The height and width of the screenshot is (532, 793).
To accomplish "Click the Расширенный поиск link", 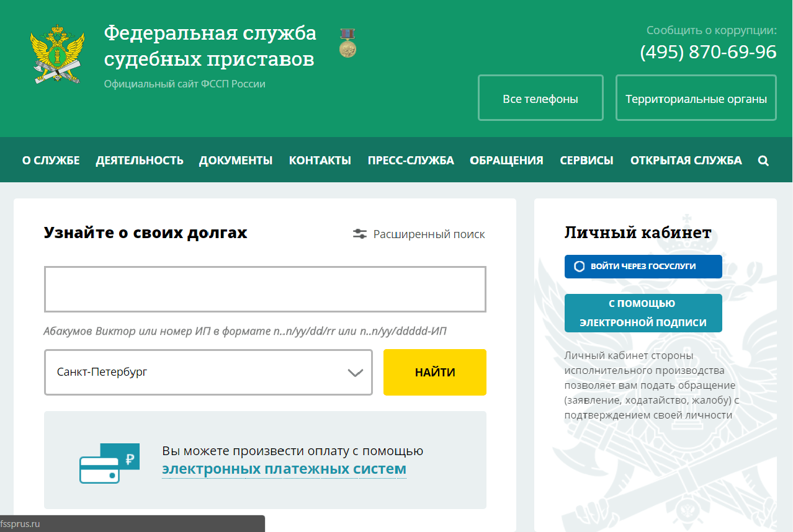I will 429,234.
